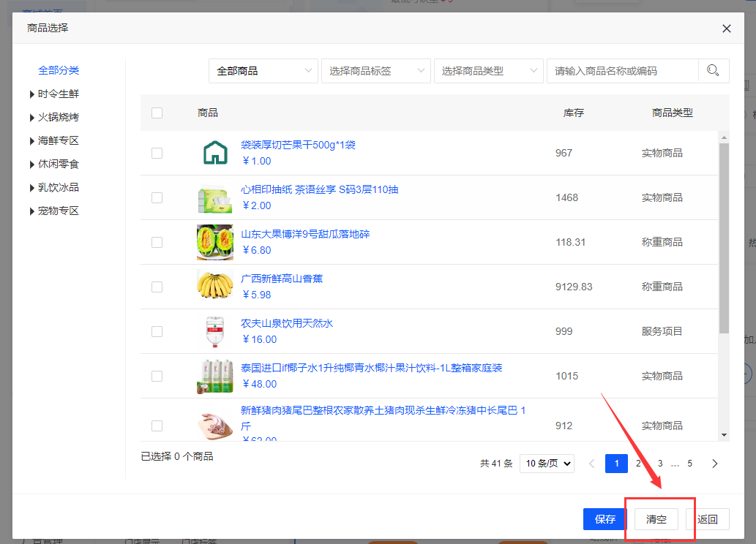
Task: Open the 选择商品标签 dropdown
Action: point(376,71)
